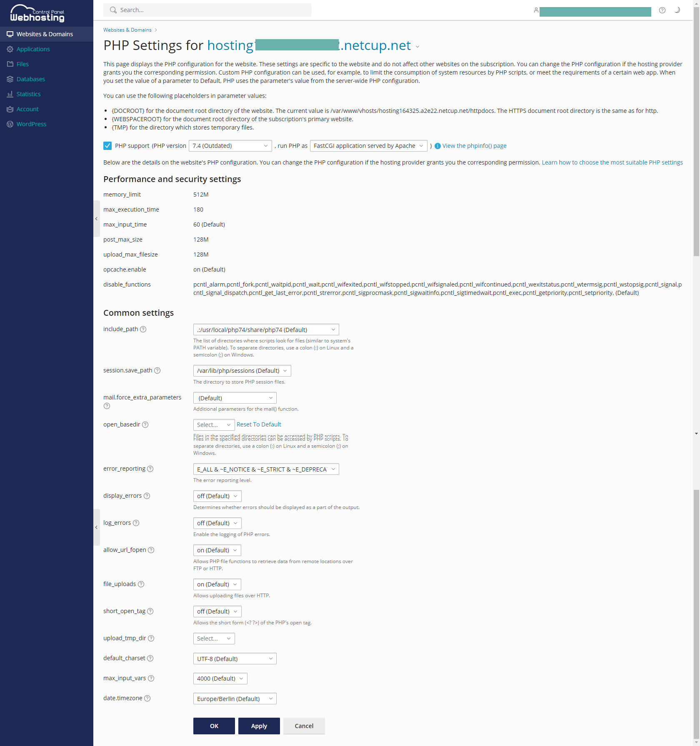The image size is (700, 746).
Task: Click into the Search input field
Action: coord(207,10)
